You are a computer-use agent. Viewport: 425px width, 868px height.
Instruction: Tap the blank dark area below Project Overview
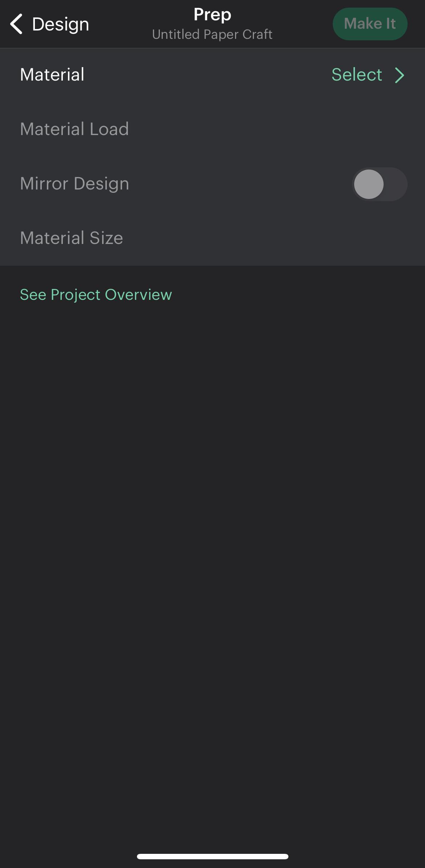click(x=212, y=545)
